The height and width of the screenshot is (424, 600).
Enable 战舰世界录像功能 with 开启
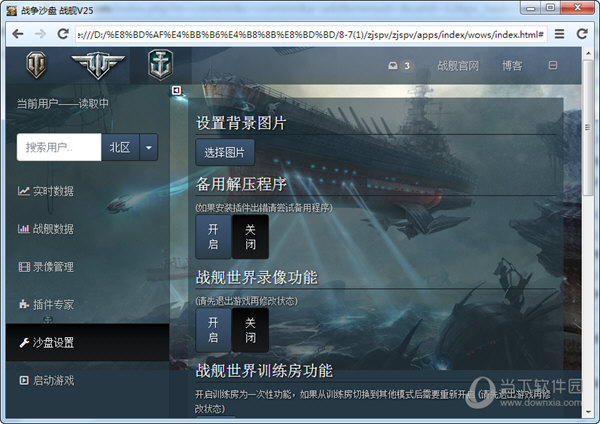coord(214,330)
